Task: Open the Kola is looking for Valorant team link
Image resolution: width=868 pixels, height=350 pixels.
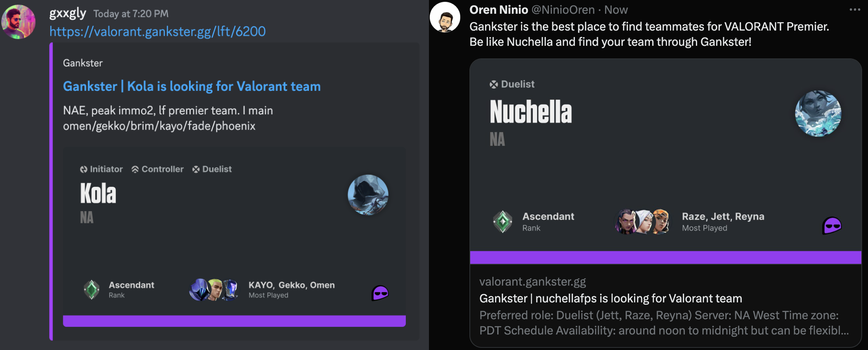Action: [192, 86]
